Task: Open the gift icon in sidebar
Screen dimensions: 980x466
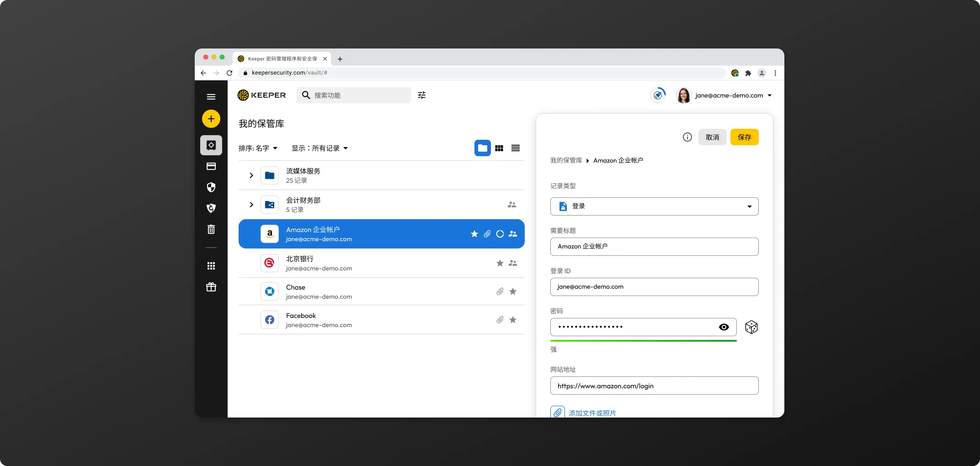Action: (x=211, y=287)
